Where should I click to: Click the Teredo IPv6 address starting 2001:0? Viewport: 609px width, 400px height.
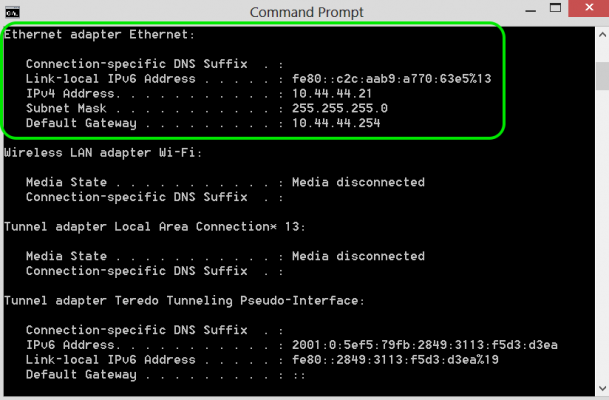point(424,345)
